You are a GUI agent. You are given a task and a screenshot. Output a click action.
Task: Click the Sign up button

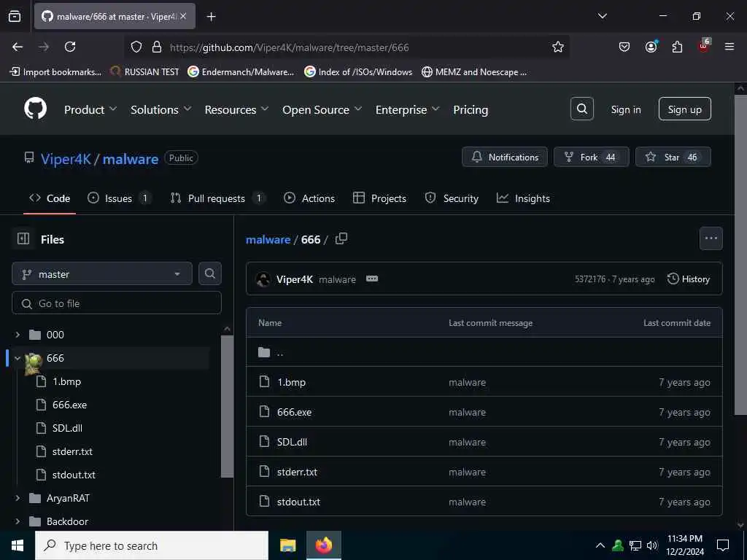click(684, 109)
